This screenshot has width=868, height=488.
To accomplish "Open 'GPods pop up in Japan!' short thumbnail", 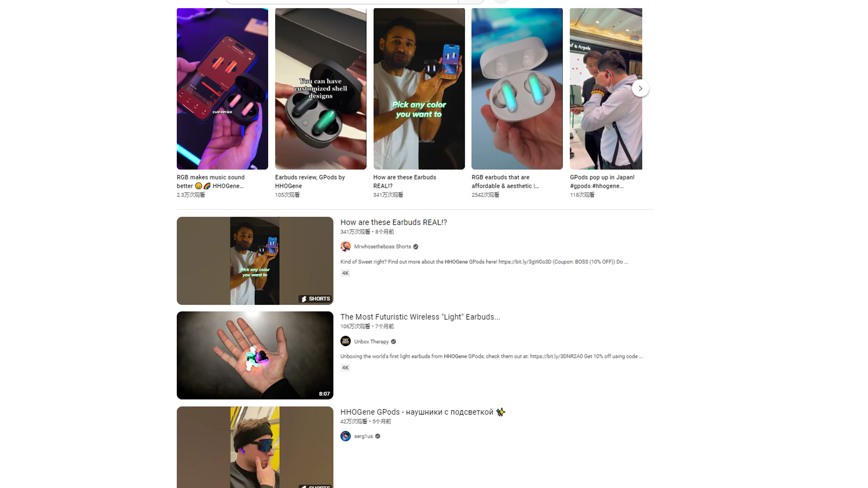I will [x=606, y=89].
